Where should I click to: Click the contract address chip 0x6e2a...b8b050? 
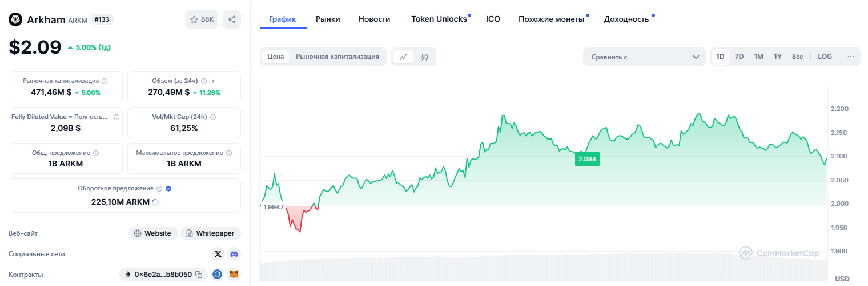click(x=163, y=275)
